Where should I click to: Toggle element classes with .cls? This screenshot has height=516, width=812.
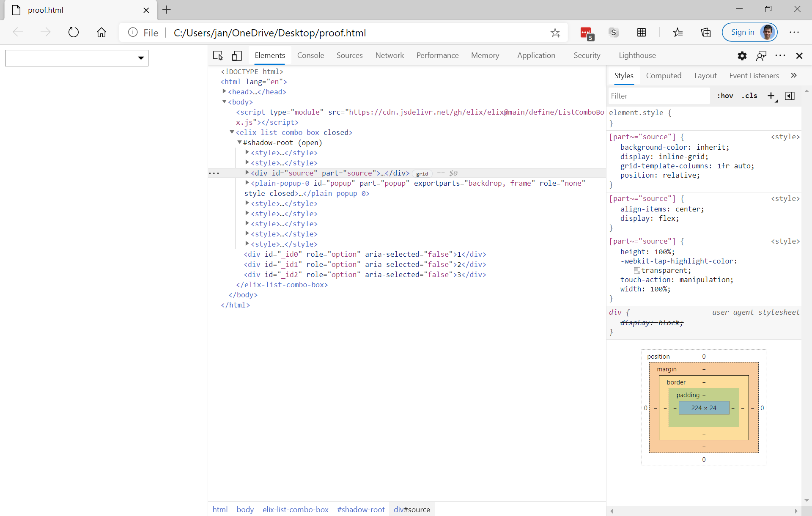pyautogui.click(x=749, y=96)
